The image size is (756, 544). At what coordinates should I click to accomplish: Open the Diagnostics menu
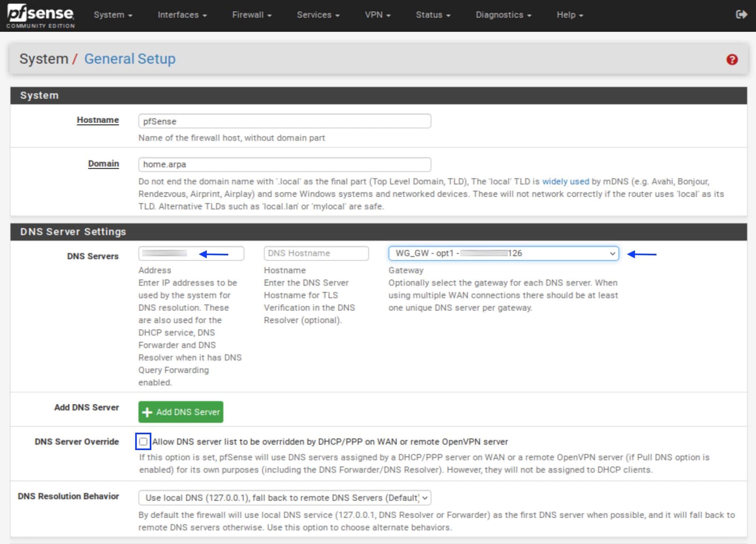[503, 15]
